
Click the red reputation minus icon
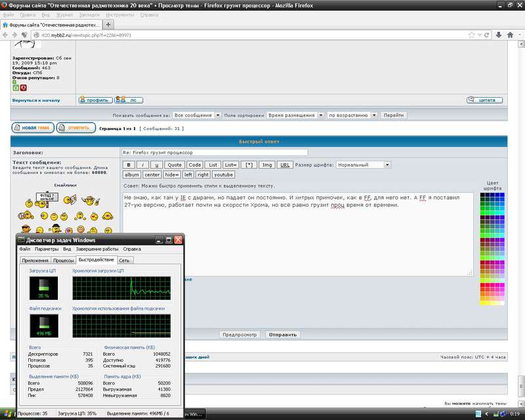pyautogui.click(x=23, y=88)
